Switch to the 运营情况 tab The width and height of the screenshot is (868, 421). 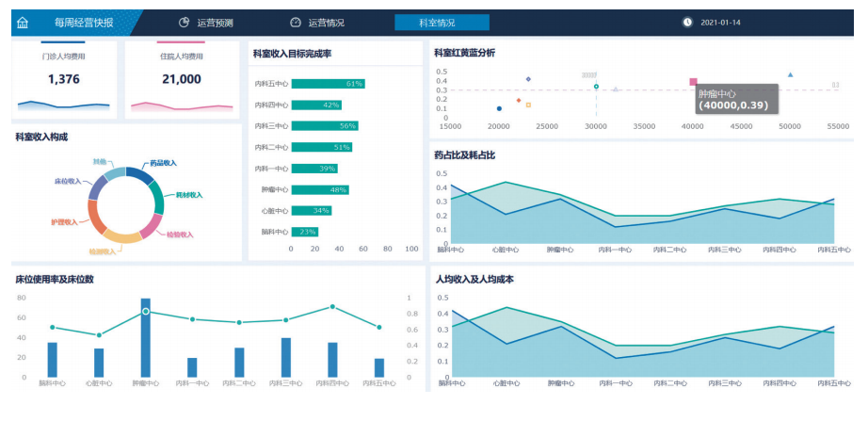[x=326, y=22]
